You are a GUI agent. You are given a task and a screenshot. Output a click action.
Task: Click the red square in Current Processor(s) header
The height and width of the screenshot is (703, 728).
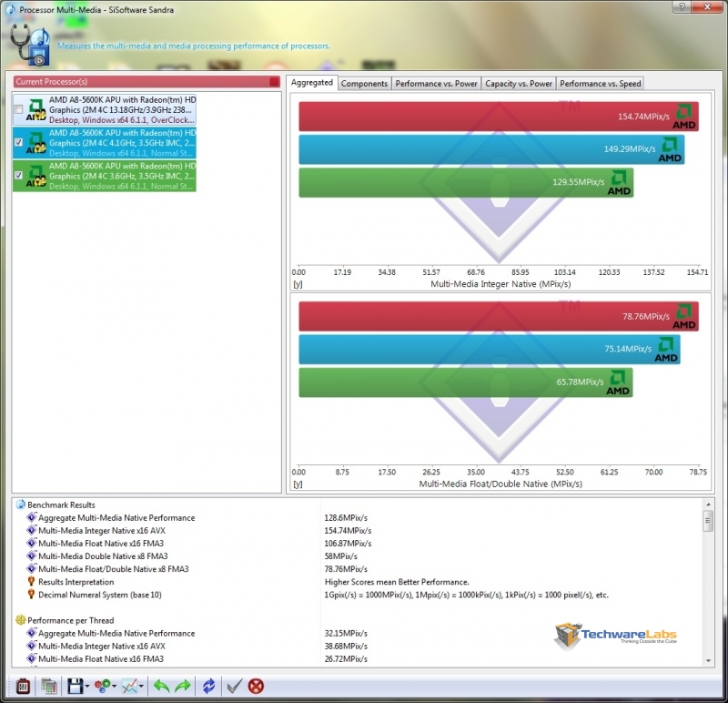(275, 82)
